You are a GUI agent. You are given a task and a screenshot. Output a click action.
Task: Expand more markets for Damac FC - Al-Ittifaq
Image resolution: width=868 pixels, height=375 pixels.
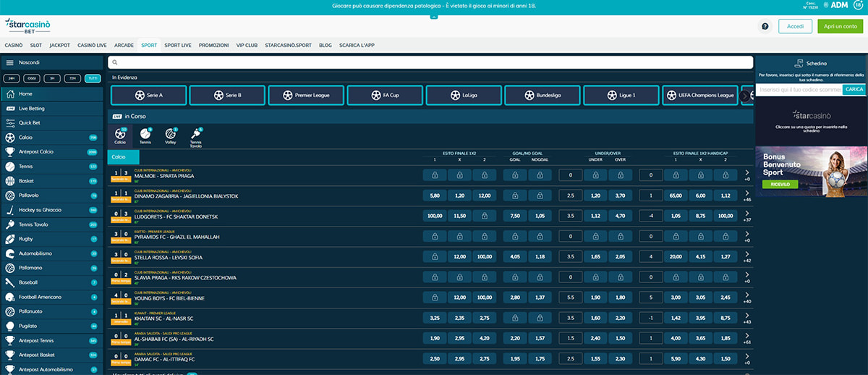746,358
